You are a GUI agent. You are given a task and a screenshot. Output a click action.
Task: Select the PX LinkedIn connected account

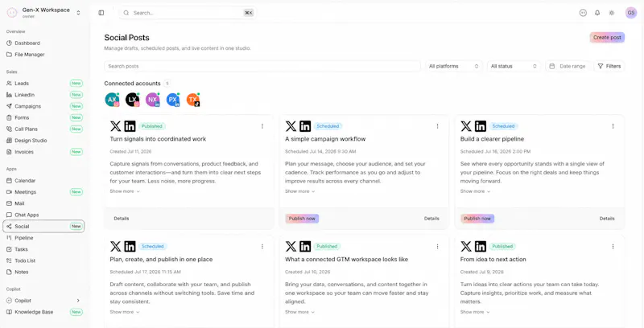click(x=173, y=100)
